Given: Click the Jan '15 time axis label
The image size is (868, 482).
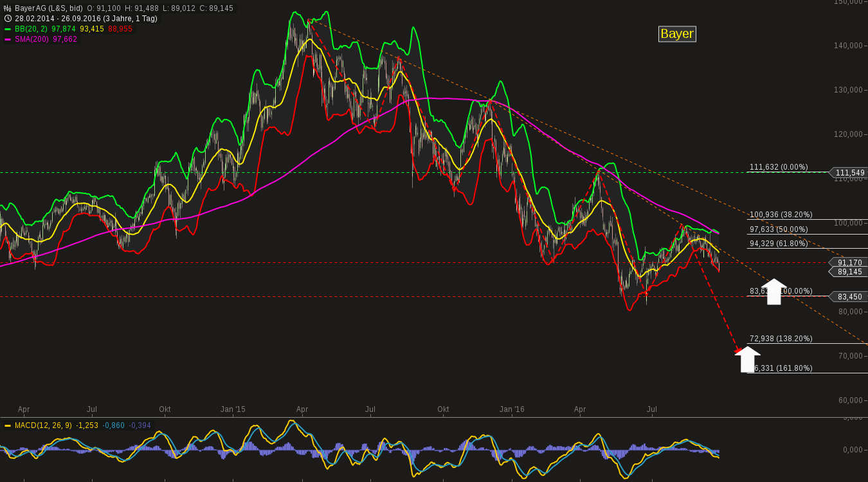Looking at the screenshot, I should pyautogui.click(x=233, y=409).
